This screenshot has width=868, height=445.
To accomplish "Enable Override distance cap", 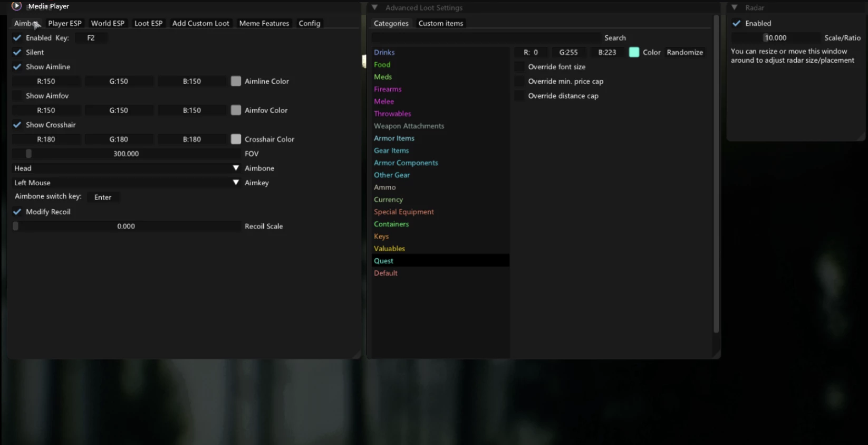I will [519, 96].
